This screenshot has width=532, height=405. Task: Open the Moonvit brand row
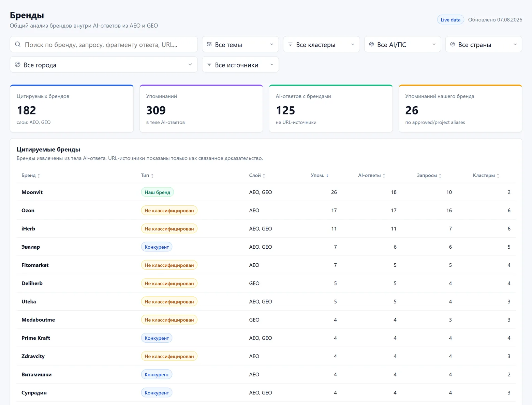(266, 192)
